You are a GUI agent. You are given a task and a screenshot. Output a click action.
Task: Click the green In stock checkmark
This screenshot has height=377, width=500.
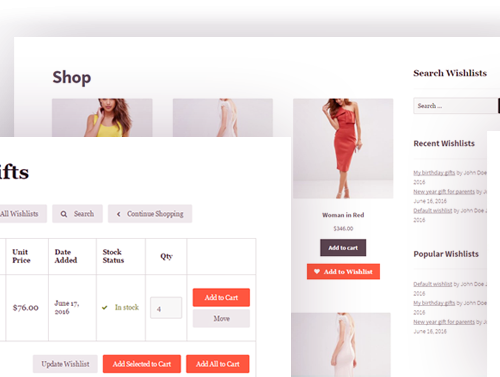pyautogui.click(x=105, y=307)
